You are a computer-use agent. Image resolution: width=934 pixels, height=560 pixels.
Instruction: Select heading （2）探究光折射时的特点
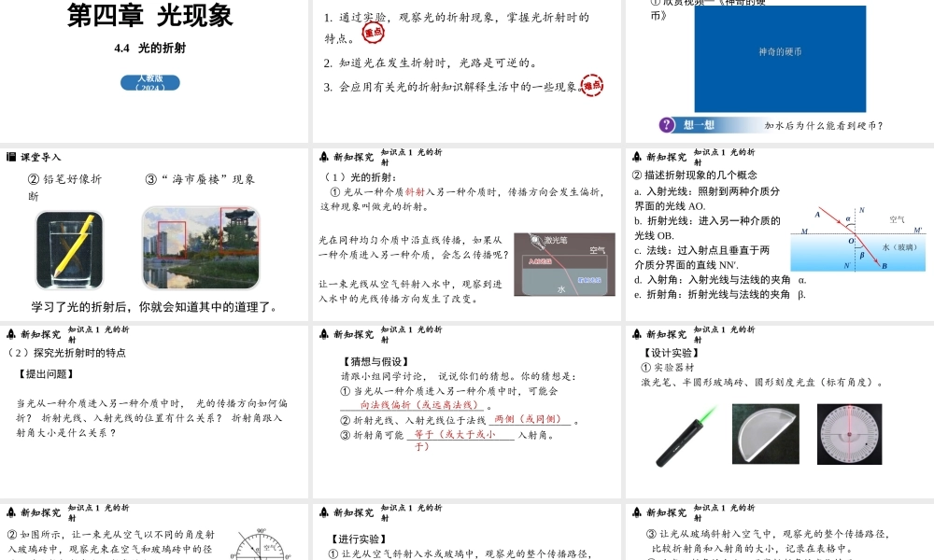65,353
